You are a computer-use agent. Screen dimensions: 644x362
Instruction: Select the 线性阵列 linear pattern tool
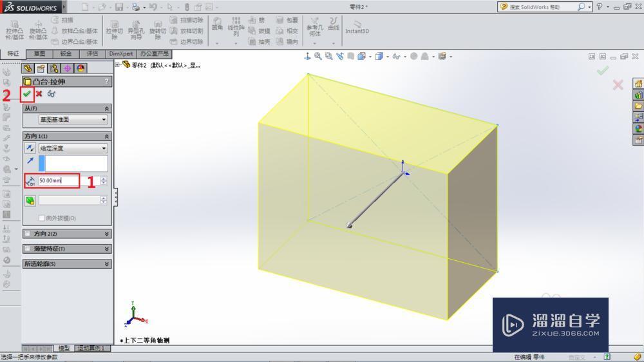236,26
